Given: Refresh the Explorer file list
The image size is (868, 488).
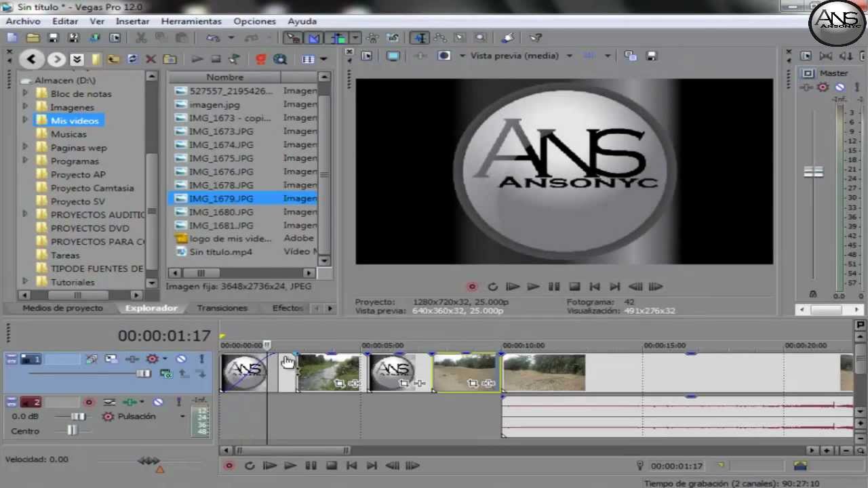Looking at the screenshot, I should 132,60.
